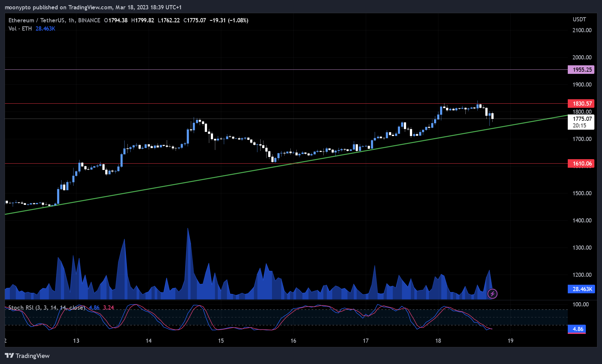Click the volume value label 28.463K on axis

tap(581, 289)
